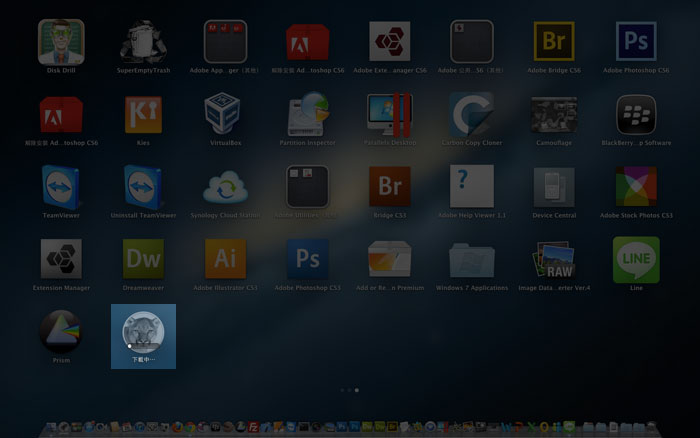This screenshot has width=700, height=438.
Task: Open BlackBerry Desktop Software
Action: (x=636, y=115)
